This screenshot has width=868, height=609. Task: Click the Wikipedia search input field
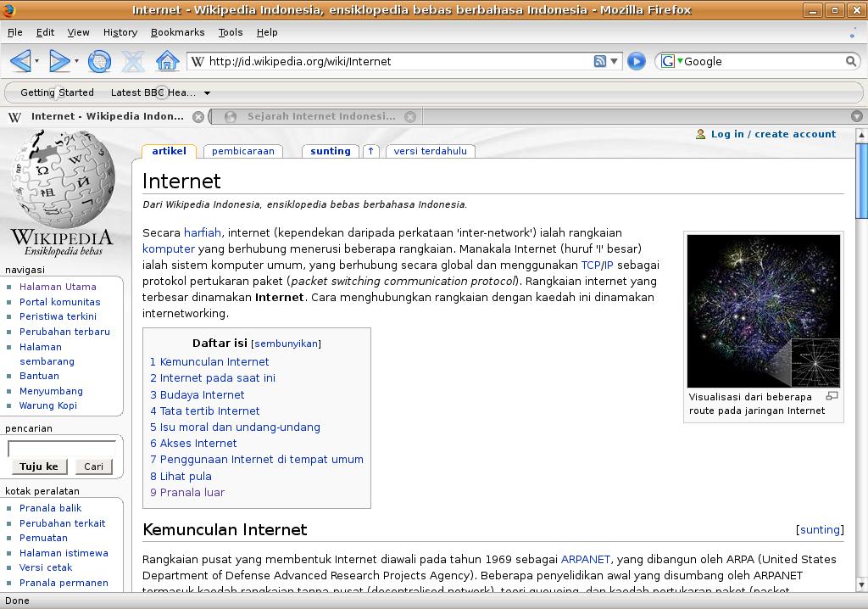coord(61,448)
